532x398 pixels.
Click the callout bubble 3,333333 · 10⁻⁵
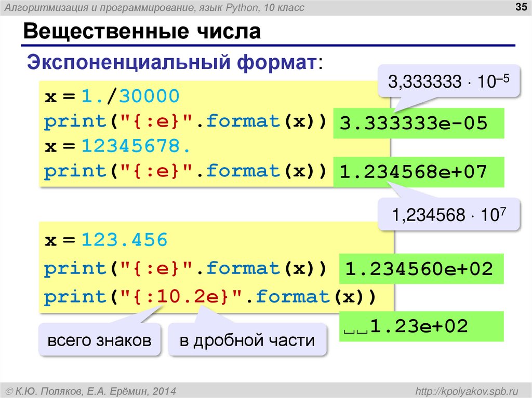pos(449,81)
